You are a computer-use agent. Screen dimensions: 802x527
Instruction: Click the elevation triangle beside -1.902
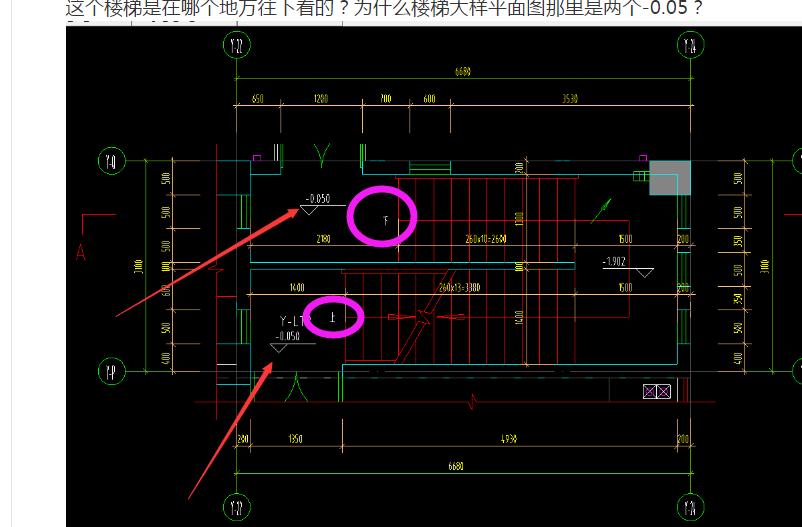[644, 273]
